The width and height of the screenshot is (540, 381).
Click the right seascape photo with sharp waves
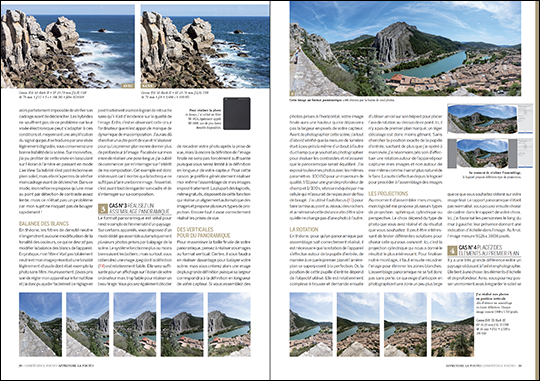pos(205,47)
